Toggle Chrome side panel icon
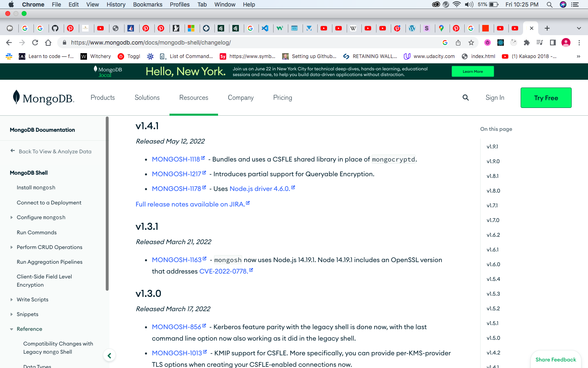Viewport: 588px width, 368px height. 553,43
